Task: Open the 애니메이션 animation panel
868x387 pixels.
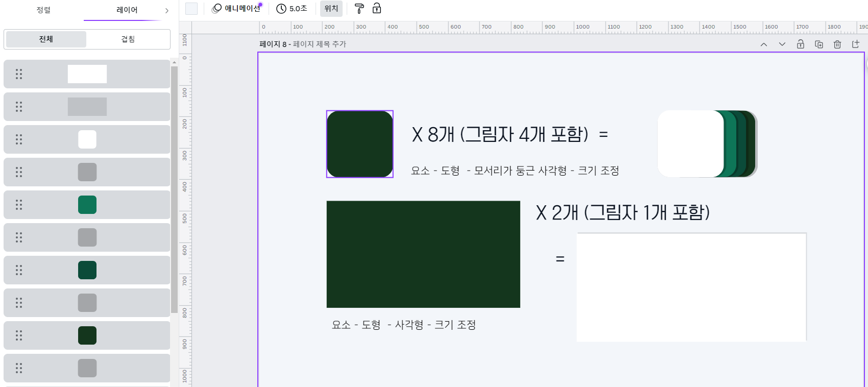Action: click(x=236, y=8)
